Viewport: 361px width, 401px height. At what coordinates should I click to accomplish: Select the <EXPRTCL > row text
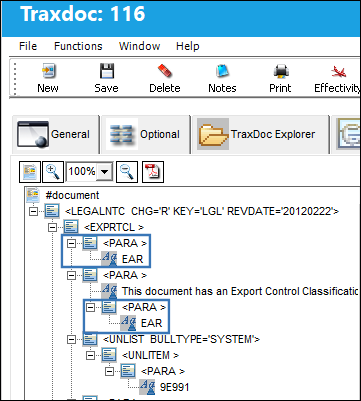tap(114, 227)
